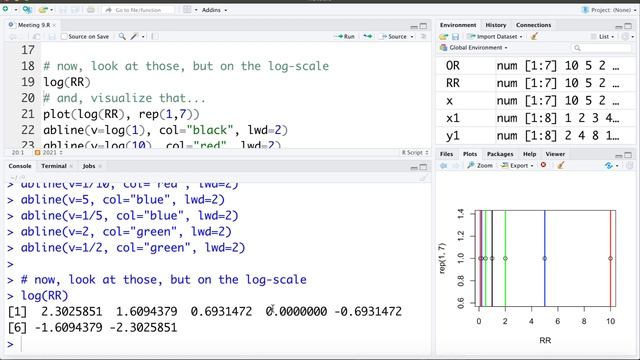Image resolution: width=640 pixels, height=360 pixels.
Task: Open the Addins dropdown menu
Action: pos(214,10)
